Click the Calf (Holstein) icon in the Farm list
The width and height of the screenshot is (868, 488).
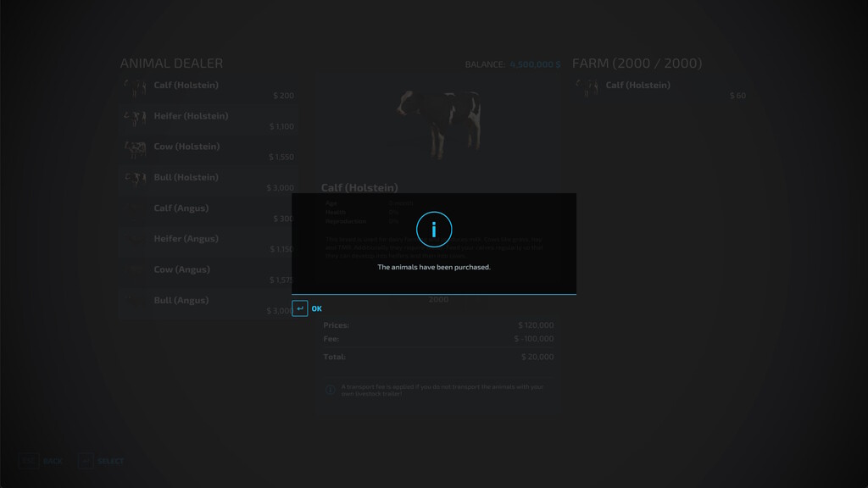click(587, 88)
